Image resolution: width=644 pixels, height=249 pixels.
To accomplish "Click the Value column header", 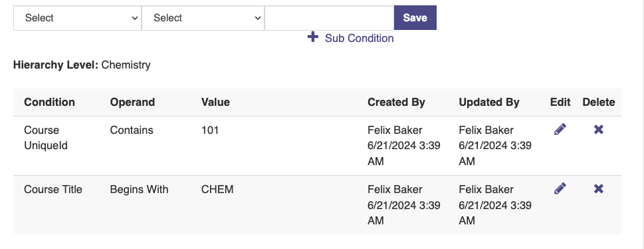I will click(x=215, y=102).
